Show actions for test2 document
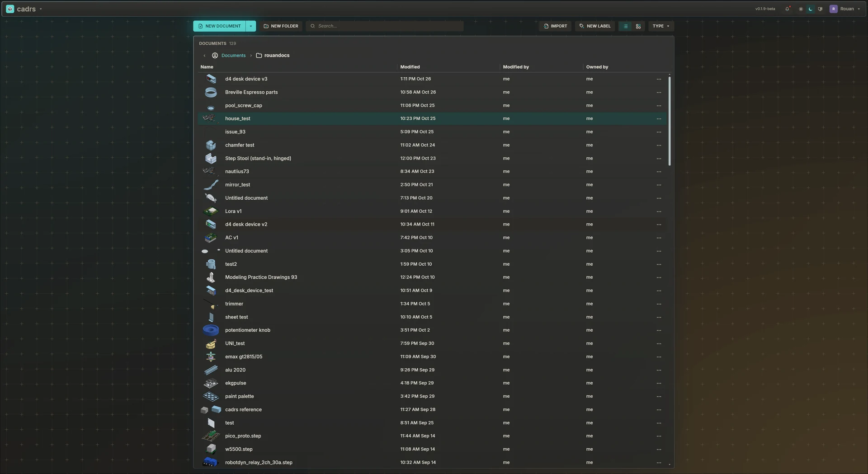868x474 pixels. pos(659,264)
